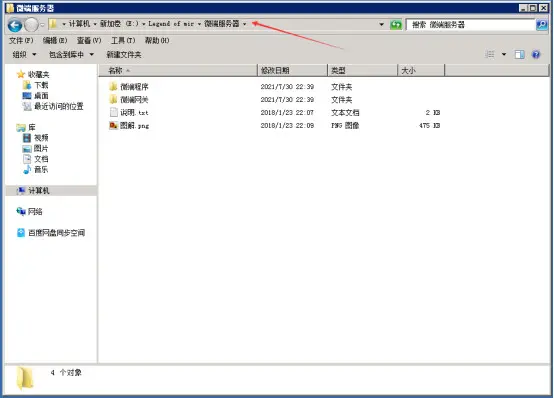Click the 收藏夹 star icon

click(21, 74)
